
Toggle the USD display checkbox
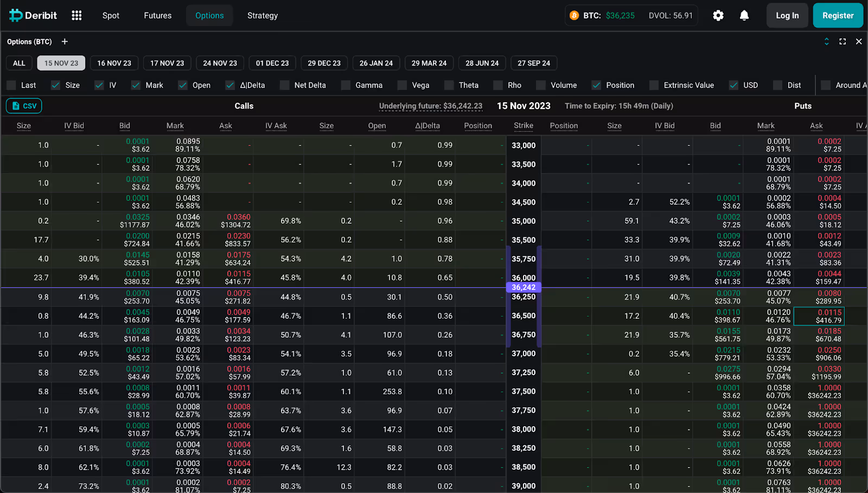click(x=732, y=85)
